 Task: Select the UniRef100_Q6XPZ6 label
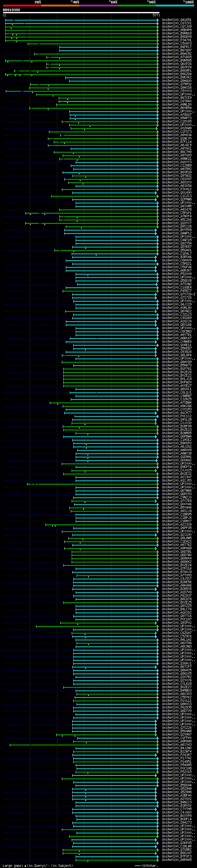[177, 64]
